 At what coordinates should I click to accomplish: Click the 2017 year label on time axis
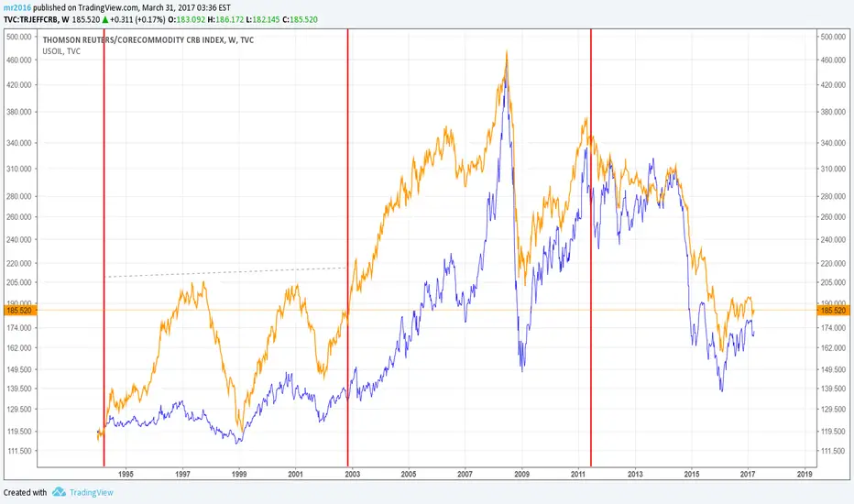point(748,474)
